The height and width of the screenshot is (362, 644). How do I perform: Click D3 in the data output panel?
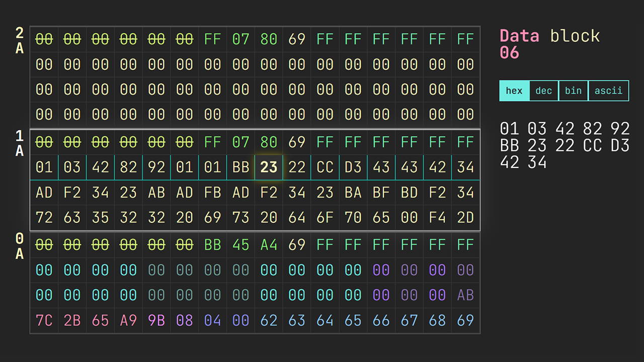(620, 146)
